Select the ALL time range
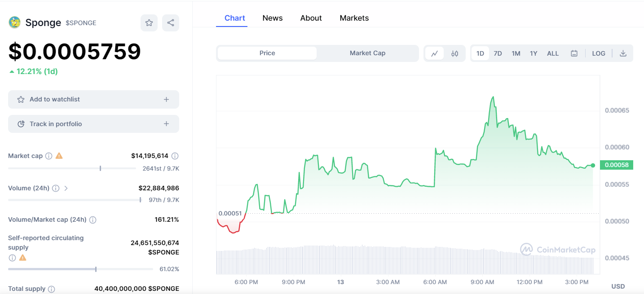Screen dimensions: 644x294 click(553, 53)
